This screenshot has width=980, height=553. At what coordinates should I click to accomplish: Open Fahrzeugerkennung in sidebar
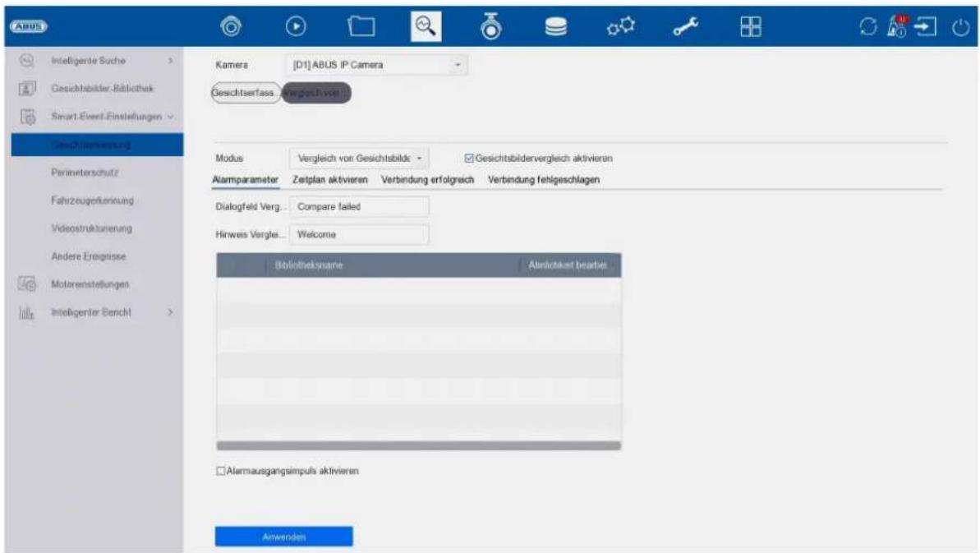tap(93, 200)
